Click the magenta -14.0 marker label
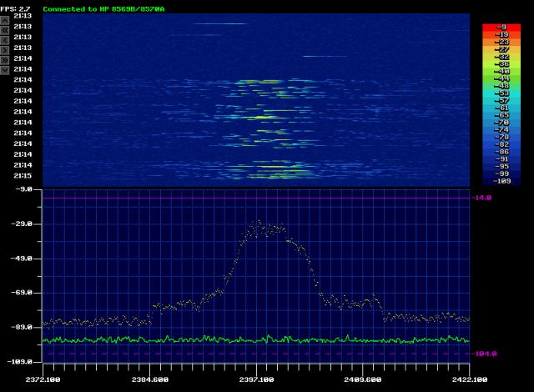Viewport: 534px width, 392px height. click(x=481, y=198)
